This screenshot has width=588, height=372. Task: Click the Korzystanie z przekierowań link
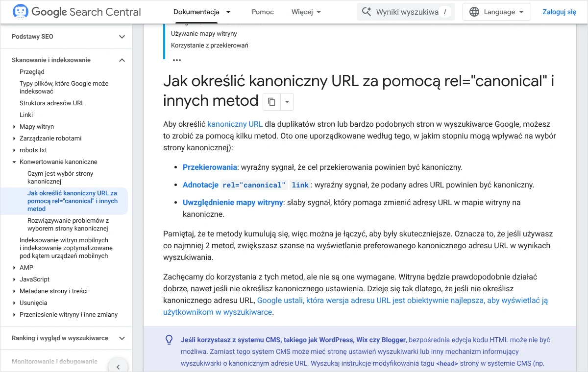210,46
